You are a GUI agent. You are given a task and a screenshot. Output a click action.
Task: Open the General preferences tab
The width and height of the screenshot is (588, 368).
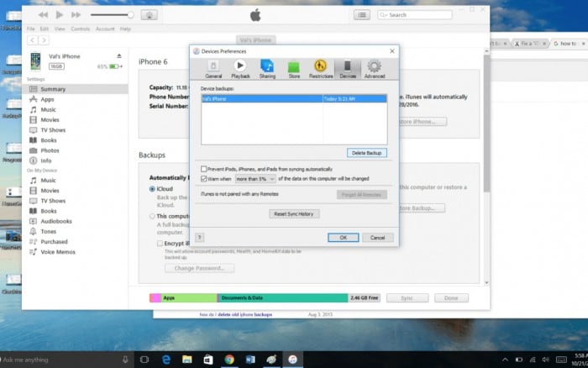click(213, 69)
